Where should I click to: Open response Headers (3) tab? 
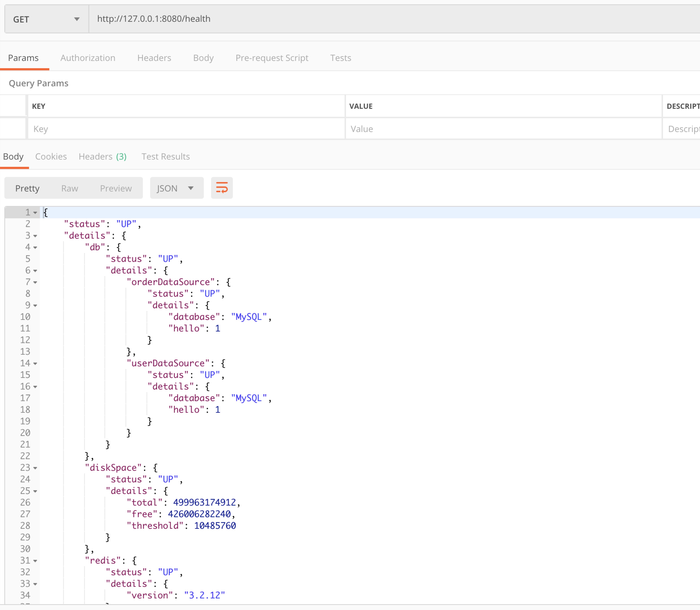(102, 157)
